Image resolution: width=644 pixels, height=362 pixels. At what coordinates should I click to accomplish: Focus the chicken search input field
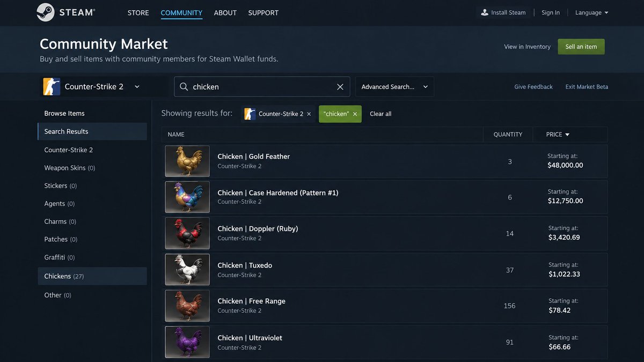[262, 87]
